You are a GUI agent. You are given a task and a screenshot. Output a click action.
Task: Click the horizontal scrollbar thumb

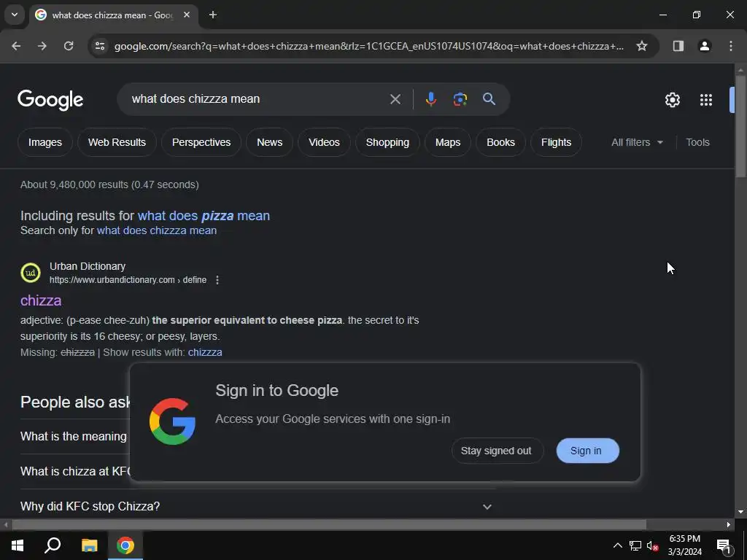click(x=329, y=525)
